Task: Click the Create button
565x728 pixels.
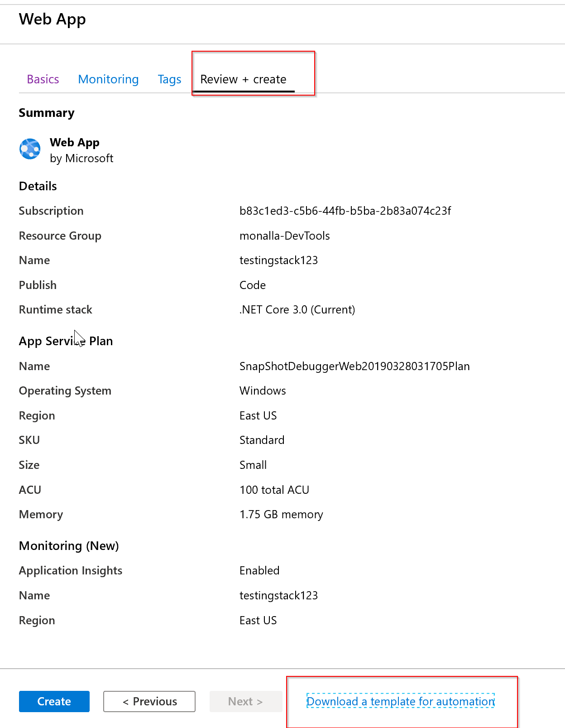Action: (54, 701)
